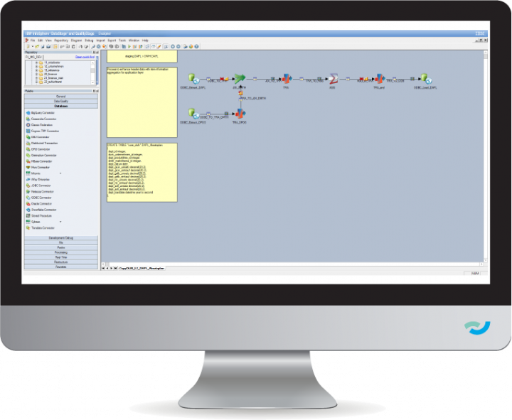Click the Save toolbar icon
The image size is (512, 420).
click(43, 47)
